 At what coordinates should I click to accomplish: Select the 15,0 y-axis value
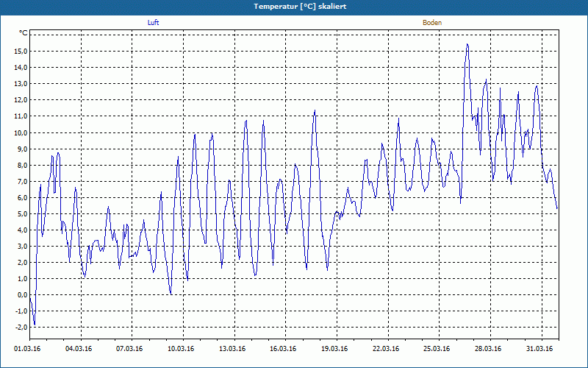[x=21, y=51]
